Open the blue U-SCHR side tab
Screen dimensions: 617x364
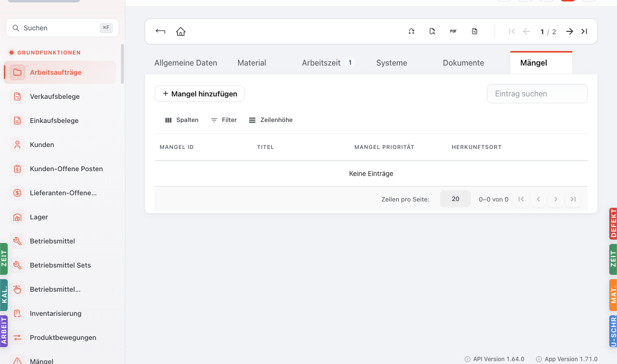tap(613, 331)
